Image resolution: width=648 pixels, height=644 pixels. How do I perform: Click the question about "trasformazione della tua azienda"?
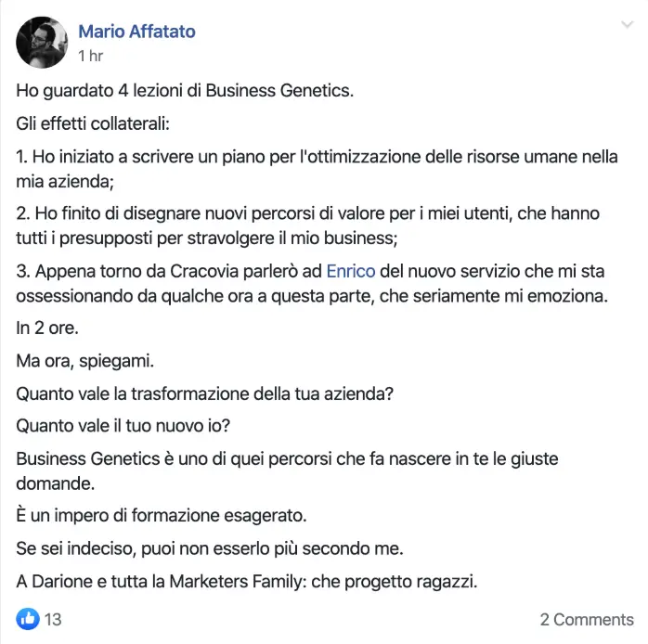(205, 393)
